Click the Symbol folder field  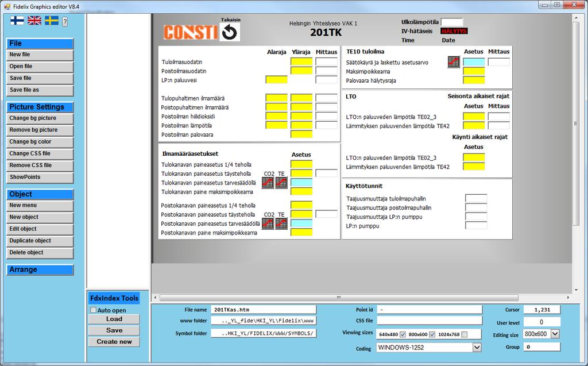click(264, 333)
